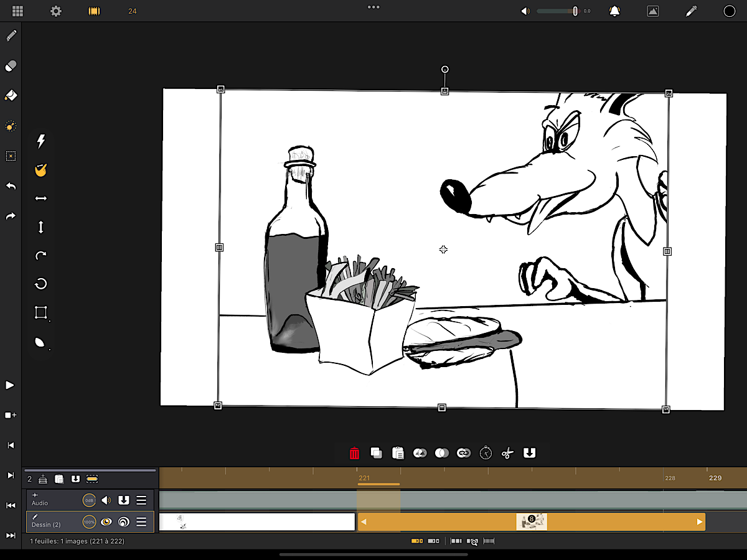The height and width of the screenshot is (560, 747).
Task: Click the import arrow icon in timeline header
Action: 75,479
